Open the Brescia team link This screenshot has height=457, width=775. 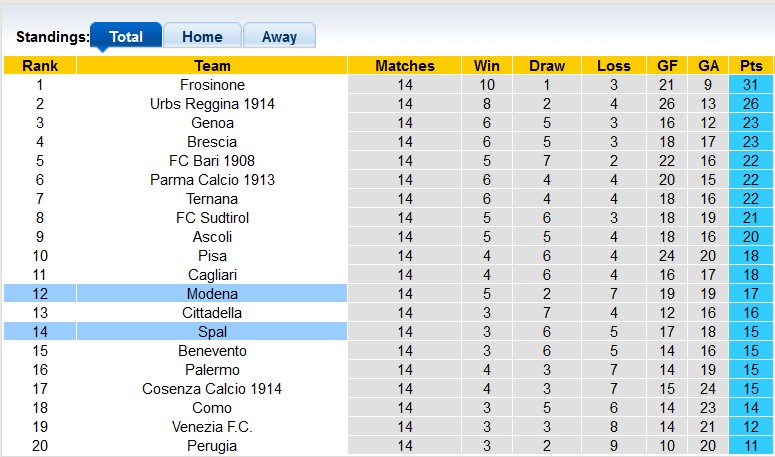212,142
